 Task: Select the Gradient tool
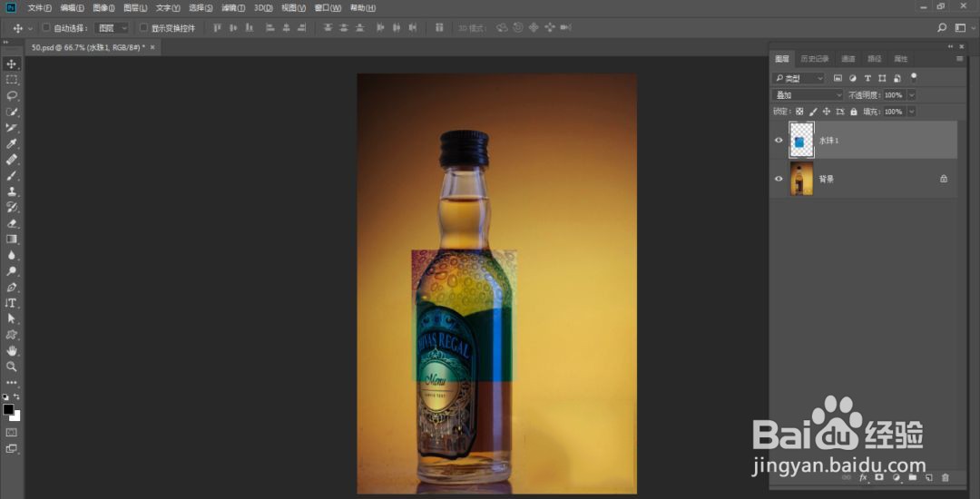(x=11, y=240)
